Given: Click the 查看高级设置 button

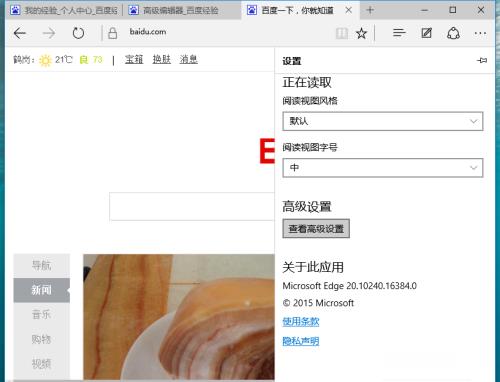Looking at the screenshot, I should 316,229.
